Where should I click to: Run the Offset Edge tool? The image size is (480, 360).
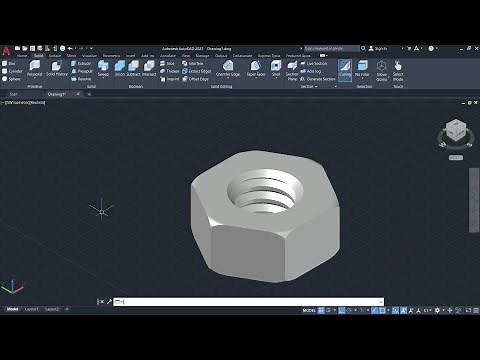[x=195, y=79]
